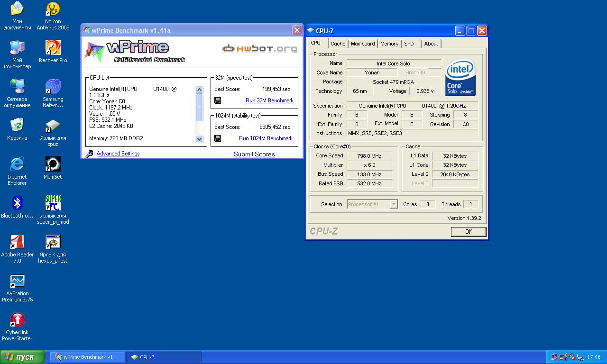Click the Rated FSB value 532.0 MHz
Viewport: 607px width, 364px height.
(x=369, y=183)
